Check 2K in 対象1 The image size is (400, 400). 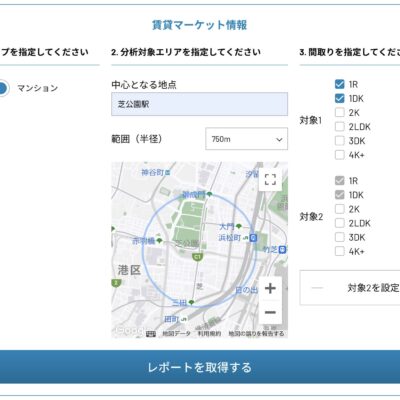(339, 113)
